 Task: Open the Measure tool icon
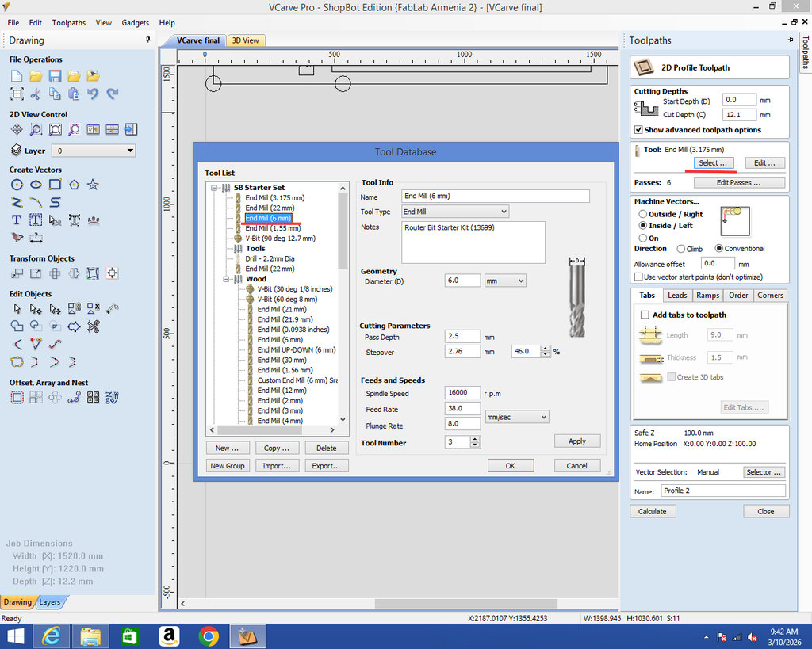pos(112,309)
